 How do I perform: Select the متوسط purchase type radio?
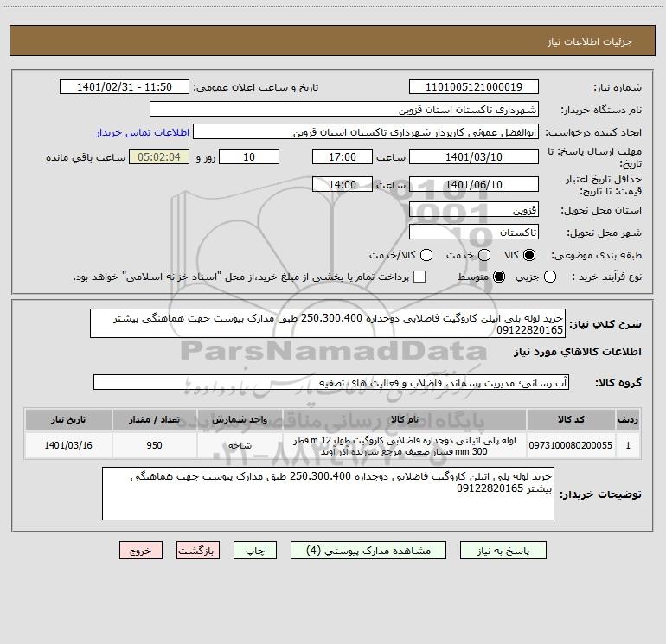[499, 277]
